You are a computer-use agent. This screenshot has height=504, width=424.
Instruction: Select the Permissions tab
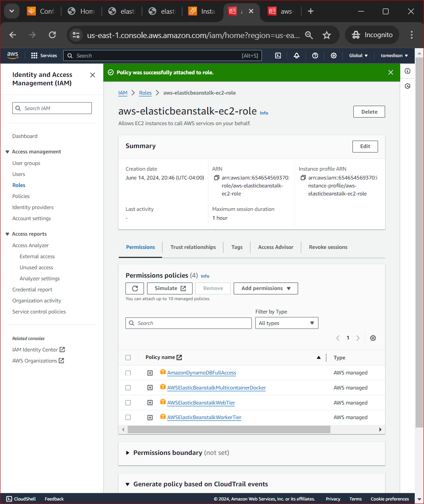point(140,247)
